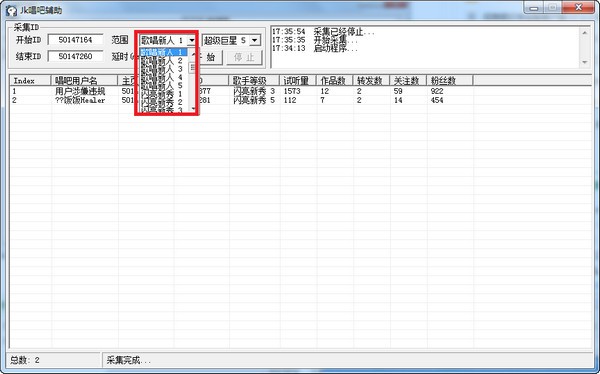This screenshot has width=600, height=374.
Task: Click the dropdown list scroll-down arrow
Action: tap(192, 109)
